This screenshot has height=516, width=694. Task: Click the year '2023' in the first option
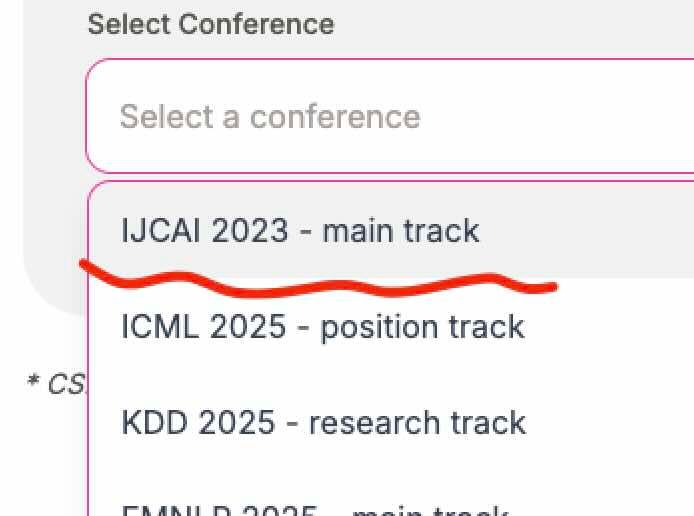(250, 231)
